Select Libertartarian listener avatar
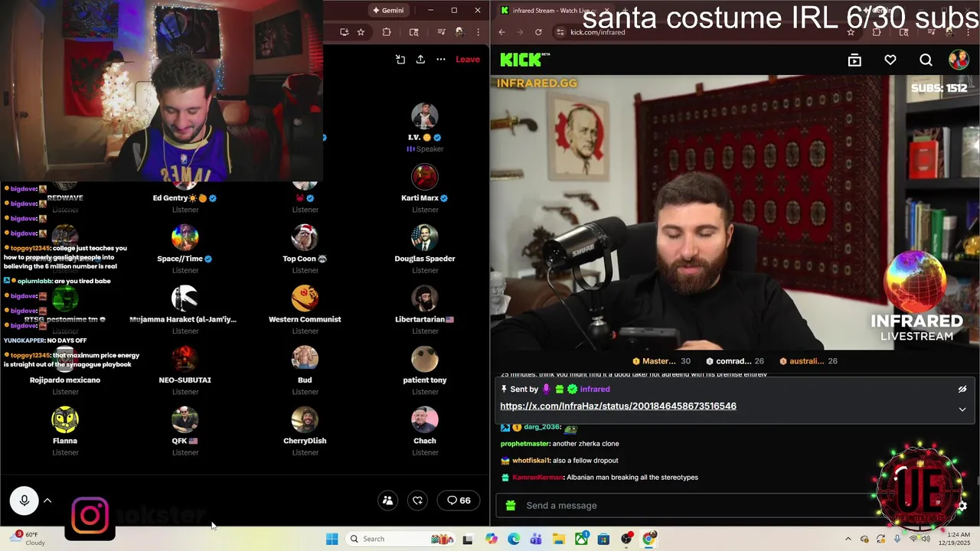This screenshot has height=551, width=980. point(424,298)
